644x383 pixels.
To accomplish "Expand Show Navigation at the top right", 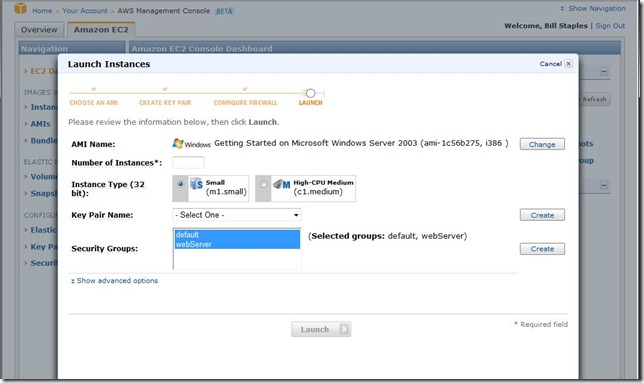I will coord(593,8).
